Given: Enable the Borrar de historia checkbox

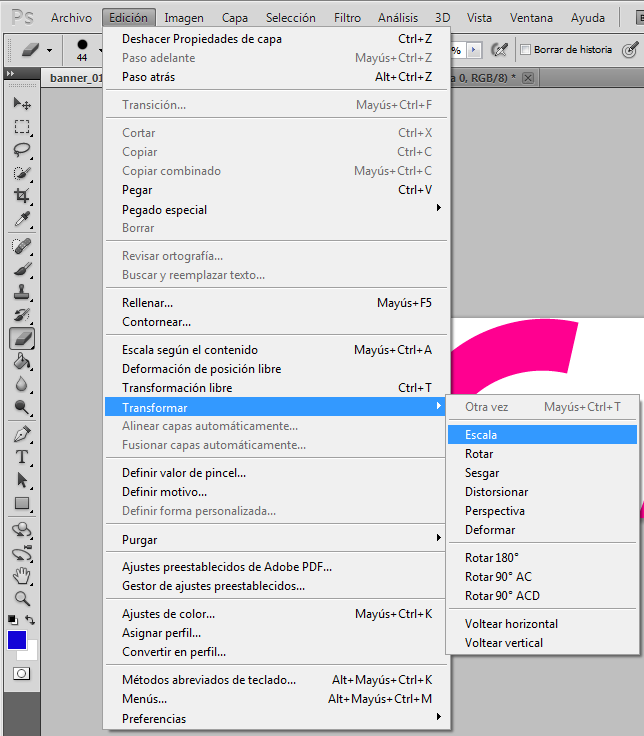Looking at the screenshot, I should click(x=526, y=49).
